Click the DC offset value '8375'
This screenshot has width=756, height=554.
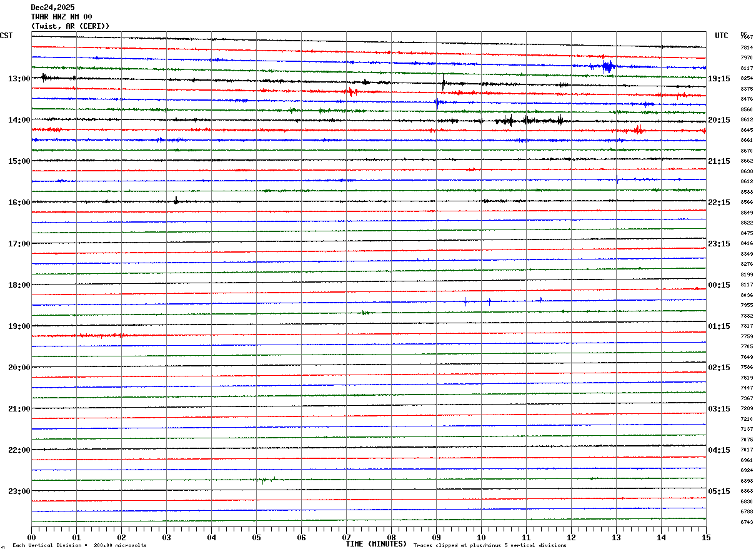tap(747, 89)
